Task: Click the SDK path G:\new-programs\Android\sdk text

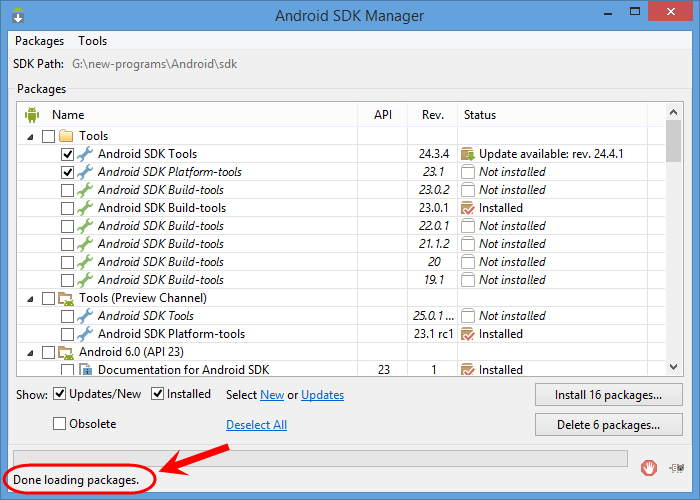Action: click(x=154, y=64)
